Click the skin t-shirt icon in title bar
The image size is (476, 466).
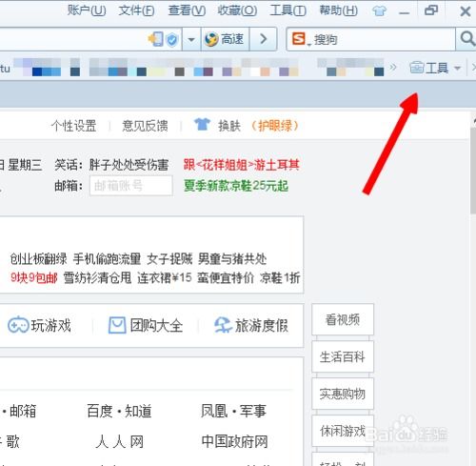379,11
